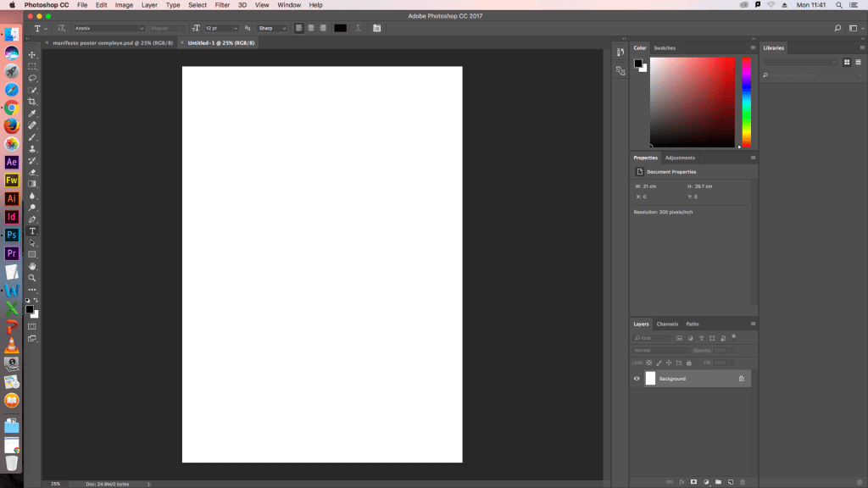Viewport: 868px width, 488px height.
Task: Open the anti-aliasing dropdown set to Sharp
Action: [272, 28]
